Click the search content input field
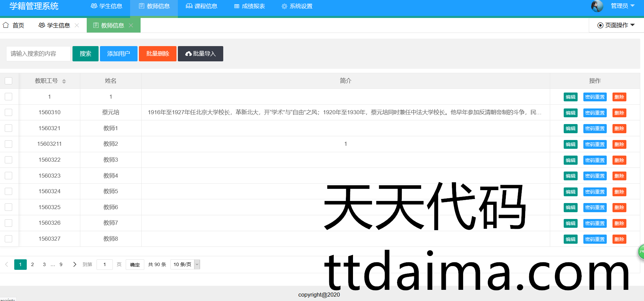Image resolution: width=644 pixels, height=301 pixels. [38, 54]
